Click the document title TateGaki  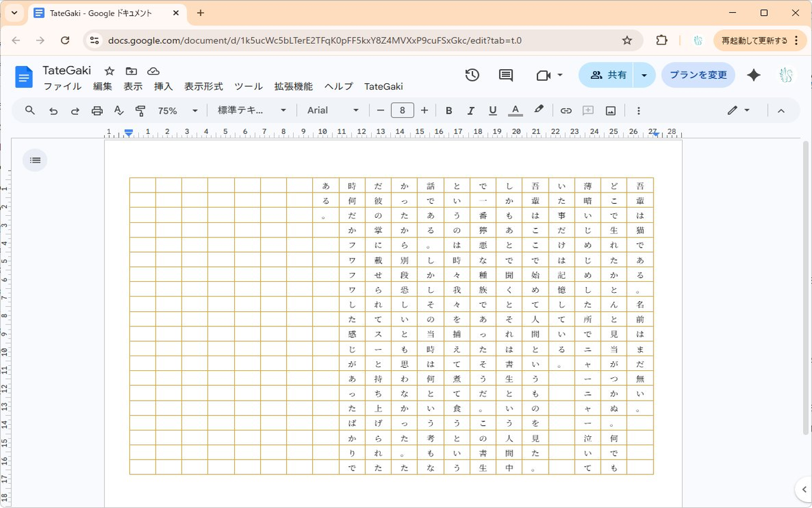click(67, 70)
